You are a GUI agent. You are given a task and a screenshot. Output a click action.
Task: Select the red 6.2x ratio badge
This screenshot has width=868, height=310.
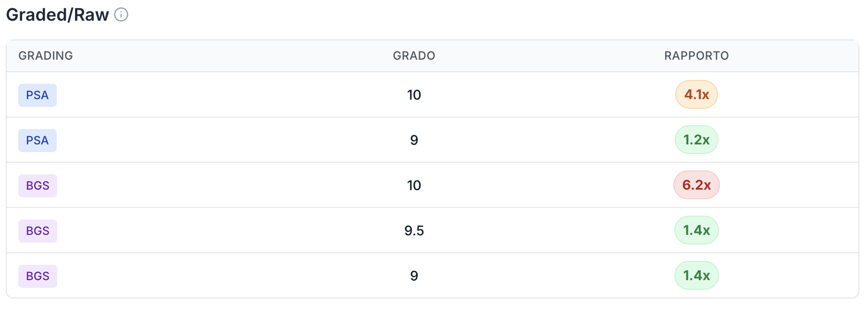coord(696,185)
